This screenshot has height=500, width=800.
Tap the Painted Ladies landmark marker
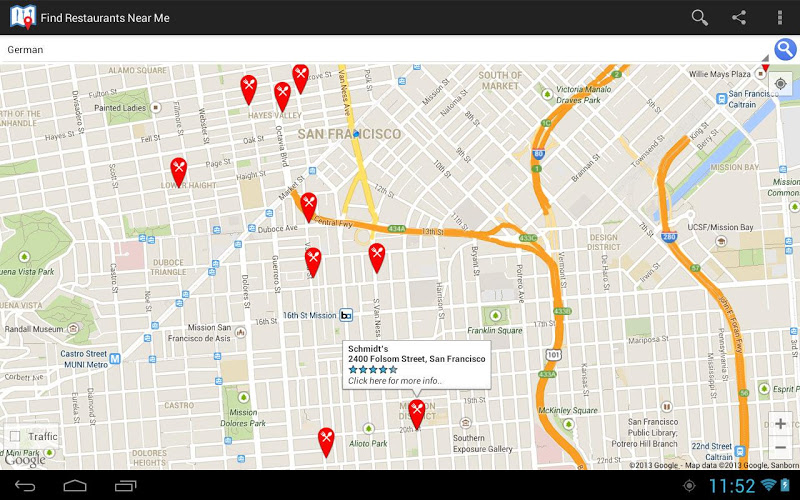tap(156, 108)
